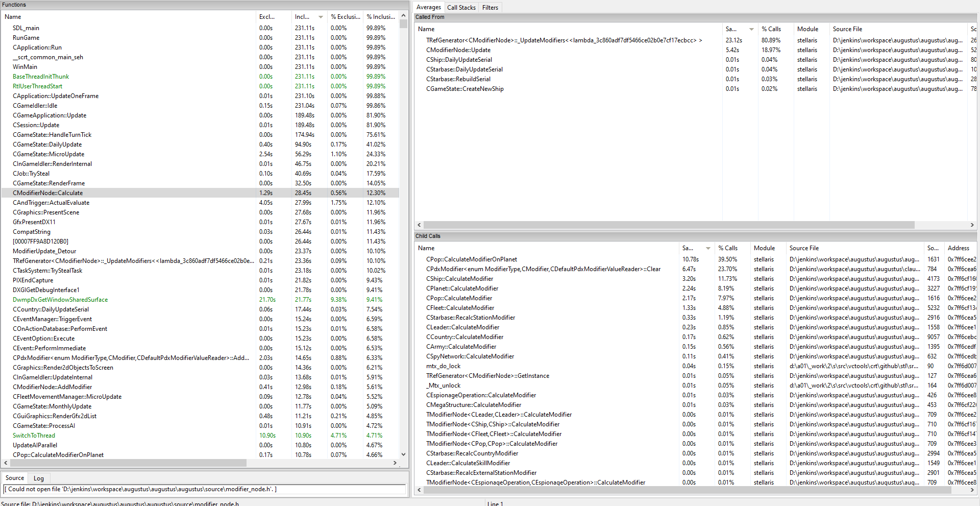The image size is (980, 506).
Task: Select the DwmpDxGetWindowSharedSurface row
Action: pos(60,299)
